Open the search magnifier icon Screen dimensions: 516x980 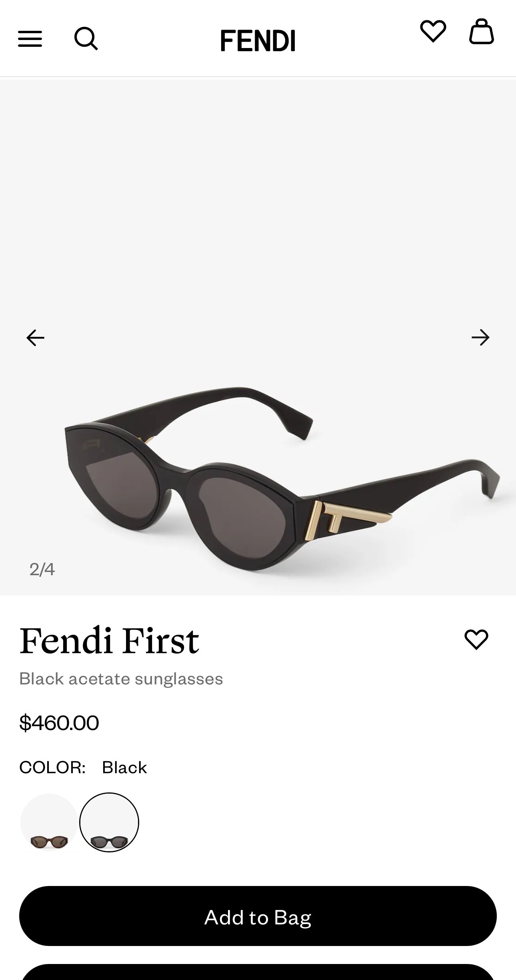(x=86, y=39)
